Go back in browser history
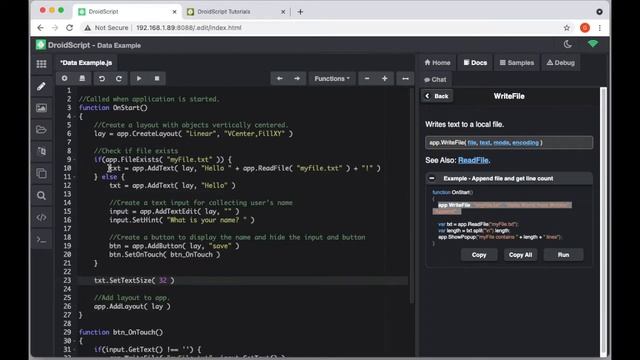This screenshot has width=640, height=360. pyautogui.click(x=40, y=28)
